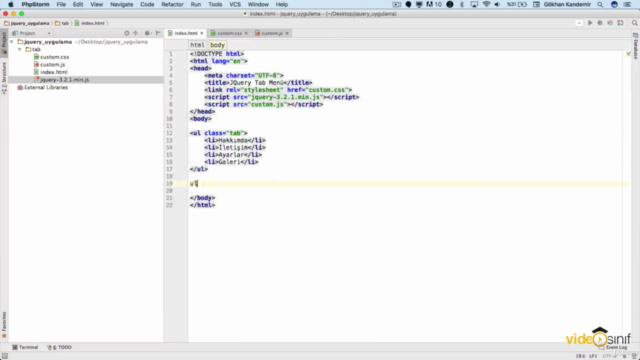Click tab folder in navigation breadcrumb
The width and height of the screenshot is (640, 360).
[x=62, y=23]
